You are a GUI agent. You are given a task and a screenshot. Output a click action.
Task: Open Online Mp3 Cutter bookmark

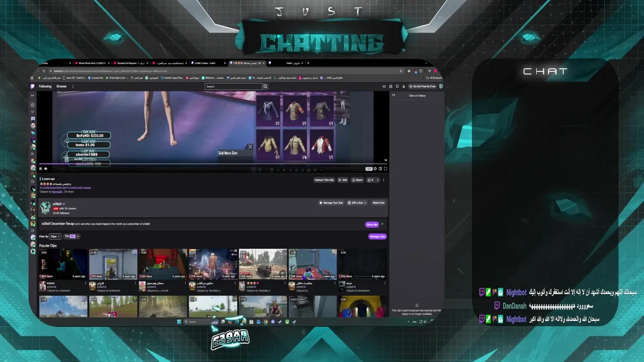coord(117,78)
